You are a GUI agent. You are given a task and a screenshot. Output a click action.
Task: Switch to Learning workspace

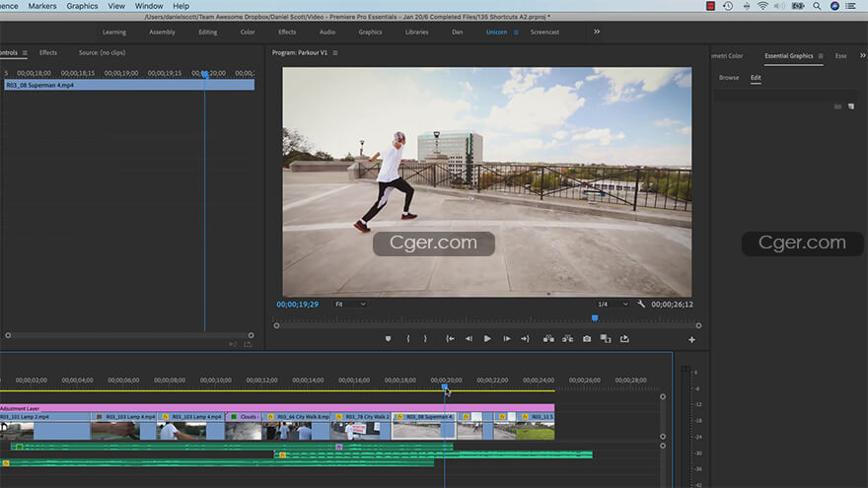pos(114,33)
